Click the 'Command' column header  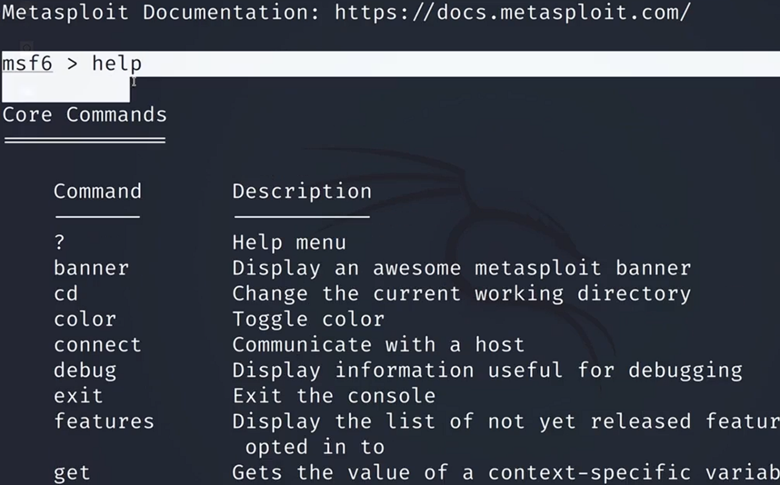click(x=98, y=192)
